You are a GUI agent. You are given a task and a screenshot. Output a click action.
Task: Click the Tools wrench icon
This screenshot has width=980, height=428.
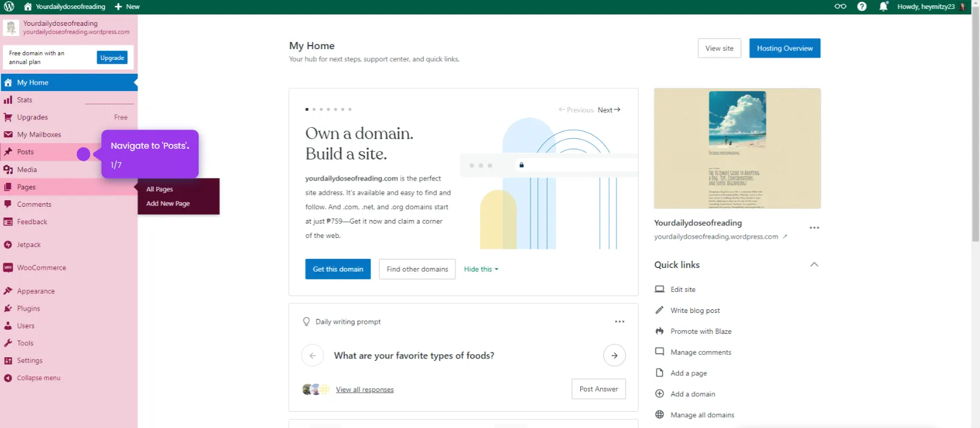[8, 343]
